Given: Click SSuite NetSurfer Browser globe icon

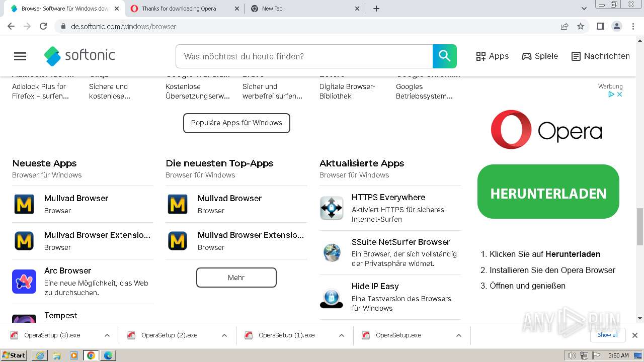Looking at the screenshot, I should 332,252.
